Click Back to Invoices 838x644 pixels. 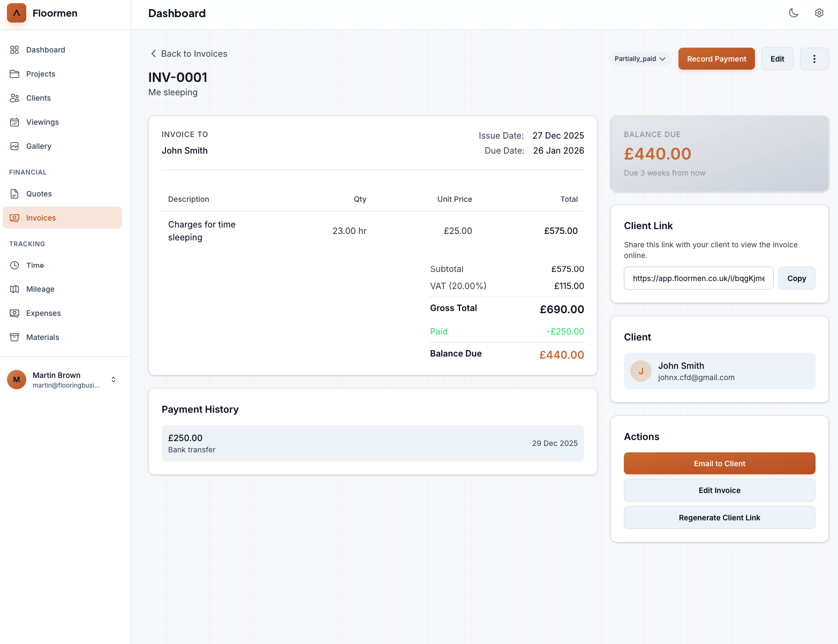(188, 54)
